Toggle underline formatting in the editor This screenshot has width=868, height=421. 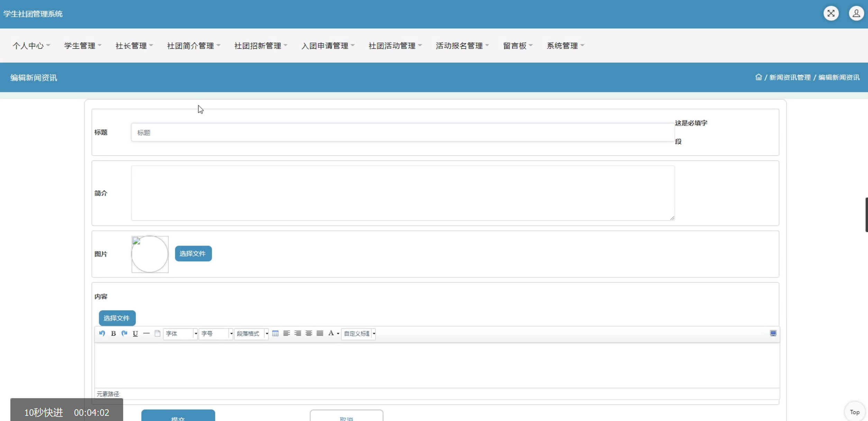click(x=135, y=333)
